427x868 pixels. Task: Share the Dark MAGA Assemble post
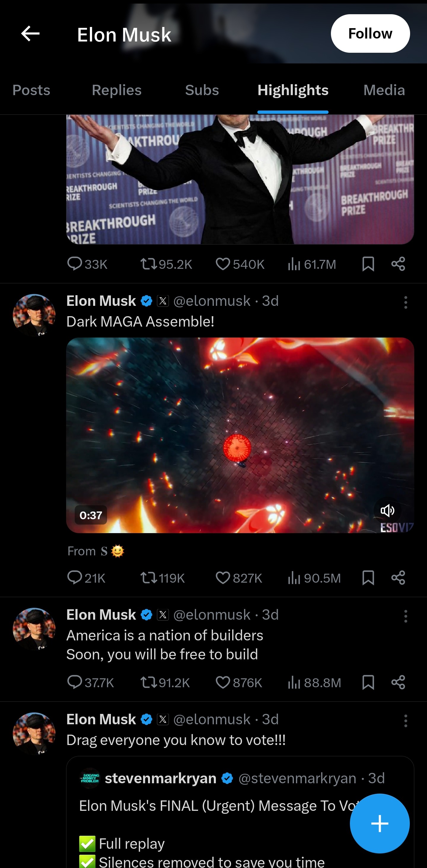pos(398,578)
